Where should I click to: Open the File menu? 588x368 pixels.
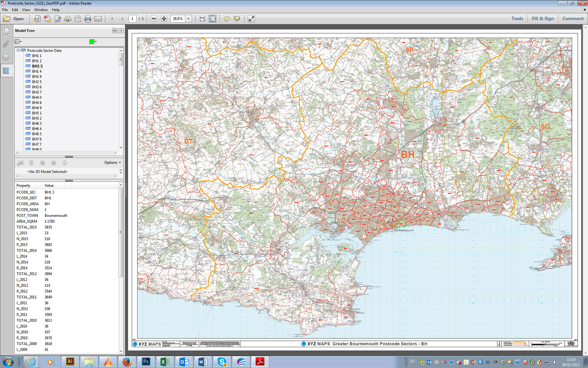[5, 10]
